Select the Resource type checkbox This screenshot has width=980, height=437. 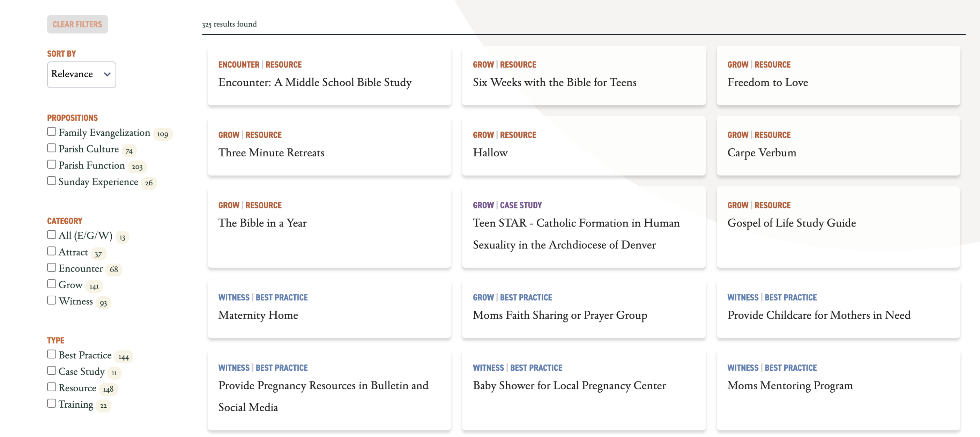click(x=51, y=386)
